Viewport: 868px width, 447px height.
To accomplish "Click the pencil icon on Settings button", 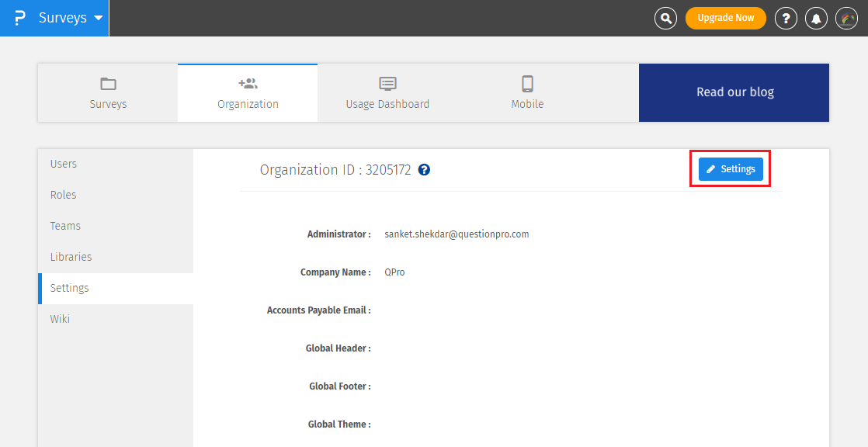I will pos(711,169).
